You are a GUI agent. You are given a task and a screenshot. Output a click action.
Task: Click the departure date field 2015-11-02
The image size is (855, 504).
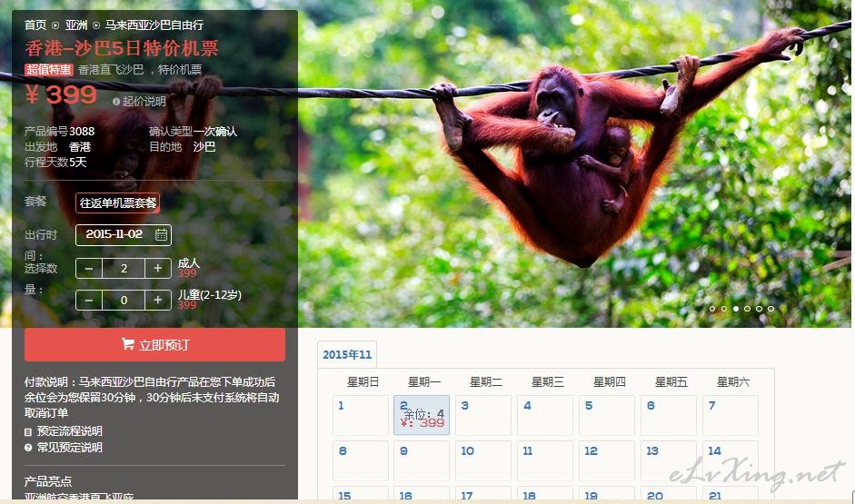point(124,235)
